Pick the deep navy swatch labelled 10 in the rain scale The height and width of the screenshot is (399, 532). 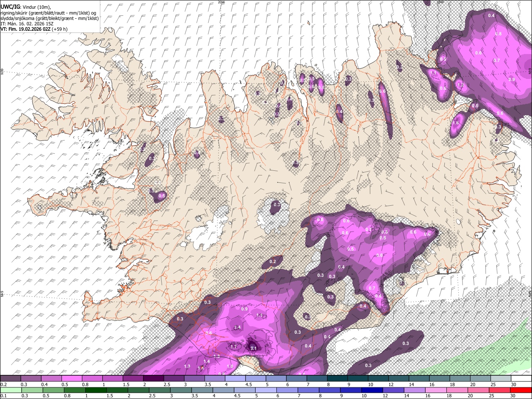click(x=372, y=390)
